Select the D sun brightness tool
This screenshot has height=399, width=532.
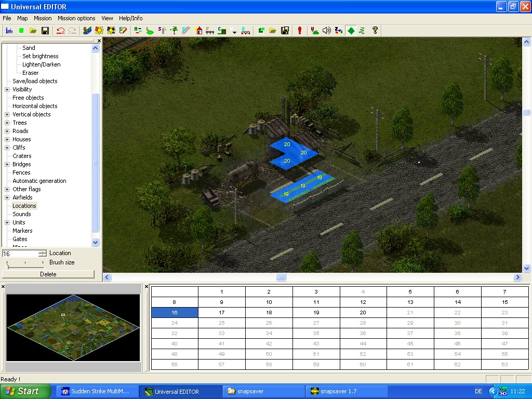tap(99, 31)
